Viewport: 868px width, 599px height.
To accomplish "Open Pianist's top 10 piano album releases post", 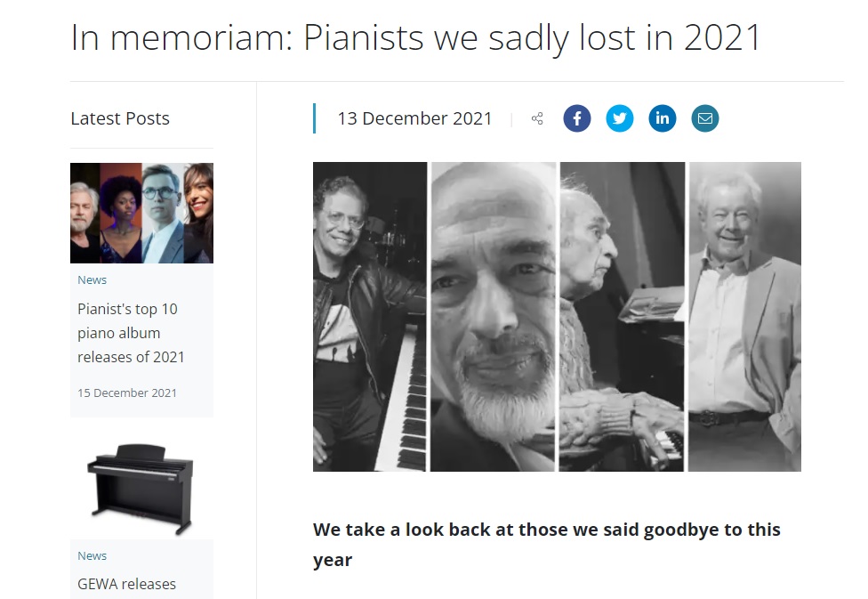I will (x=131, y=333).
